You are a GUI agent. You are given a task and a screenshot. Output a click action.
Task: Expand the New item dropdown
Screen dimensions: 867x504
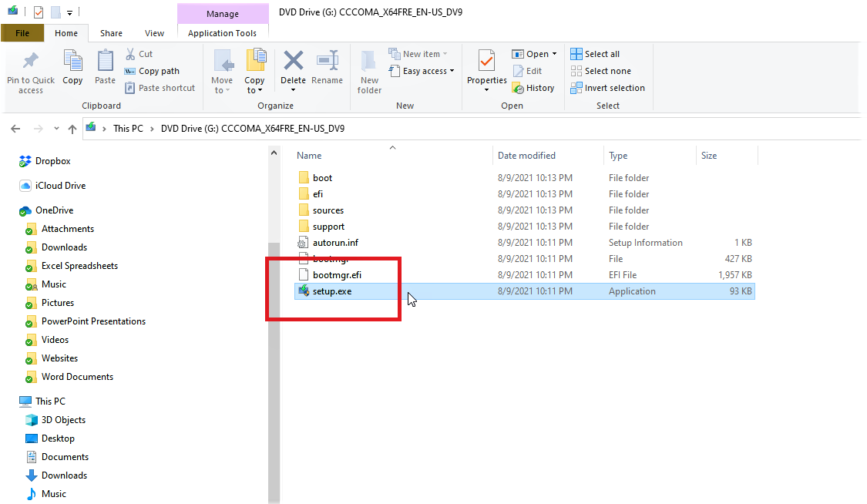coord(418,53)
